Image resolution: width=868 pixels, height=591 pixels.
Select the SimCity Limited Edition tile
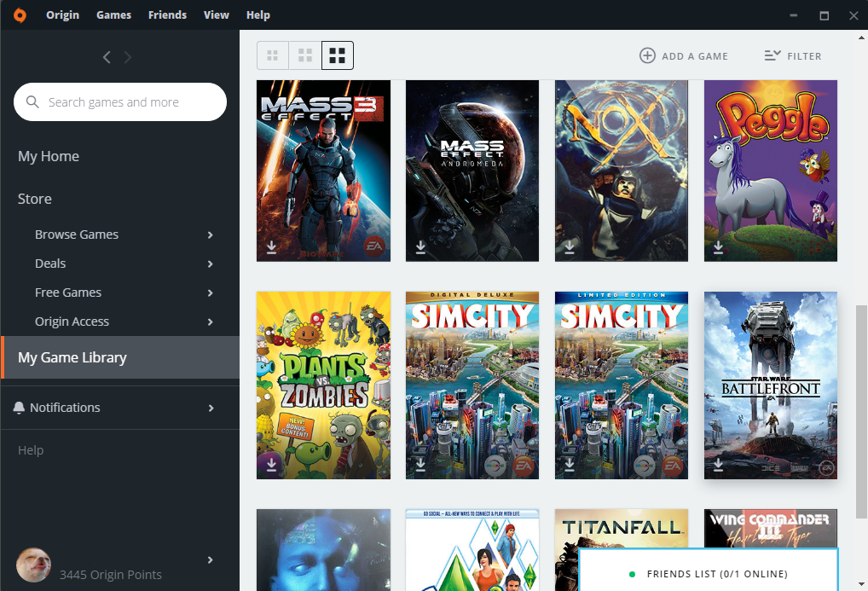coord(622,385)
